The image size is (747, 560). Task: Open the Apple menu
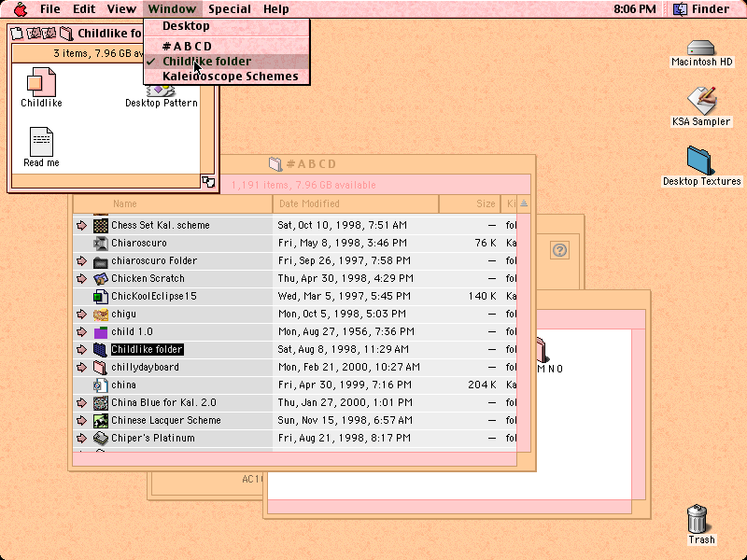tap(21, 9)
